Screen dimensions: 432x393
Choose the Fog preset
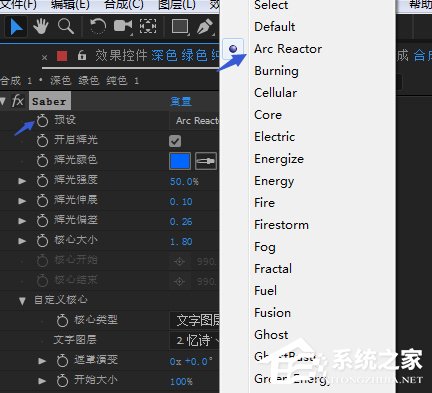[x=265, y=247]
